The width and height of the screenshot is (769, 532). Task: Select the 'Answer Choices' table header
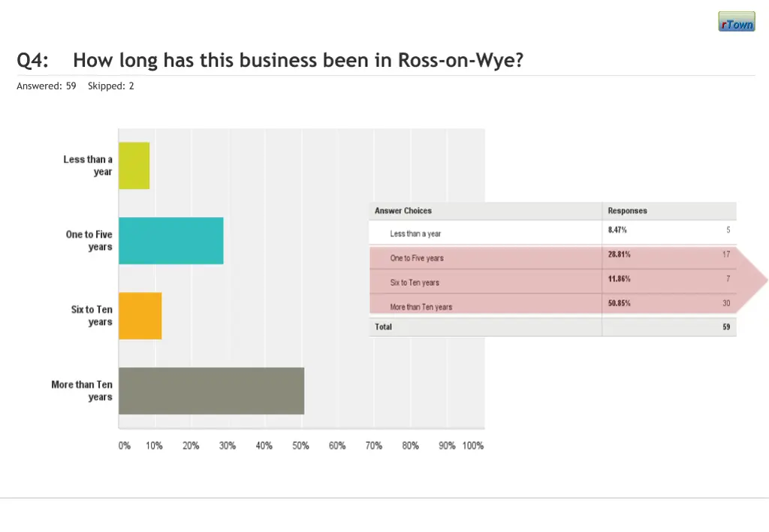[x=403, y=211]
